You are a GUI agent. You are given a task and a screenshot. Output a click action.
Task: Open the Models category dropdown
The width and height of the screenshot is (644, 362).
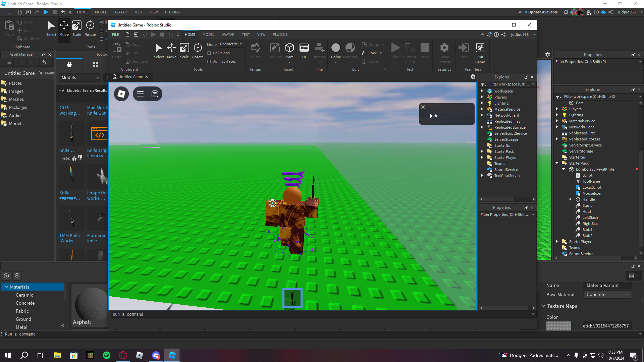[80, 77]
